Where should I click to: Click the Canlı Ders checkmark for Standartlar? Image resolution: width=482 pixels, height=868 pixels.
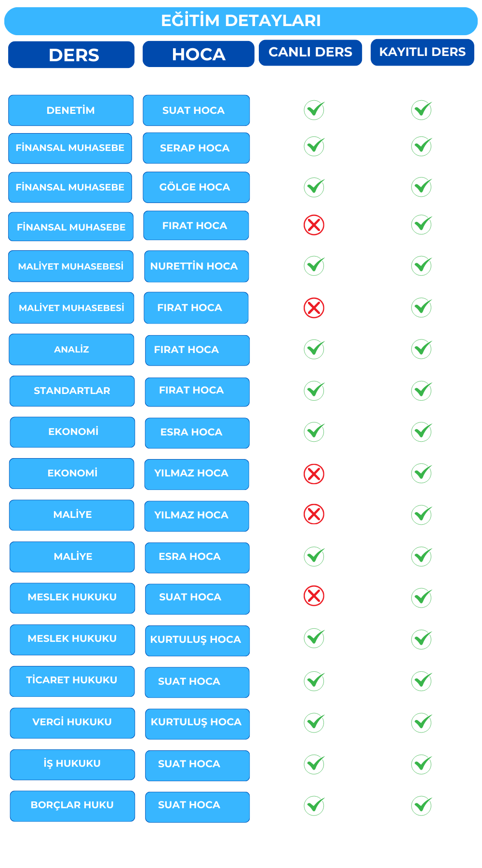click(314, 391)
